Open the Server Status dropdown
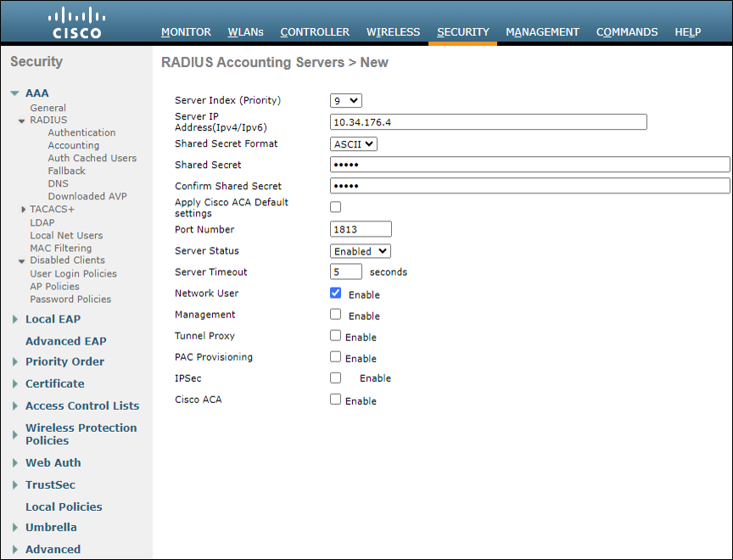 tap(360, 250)
